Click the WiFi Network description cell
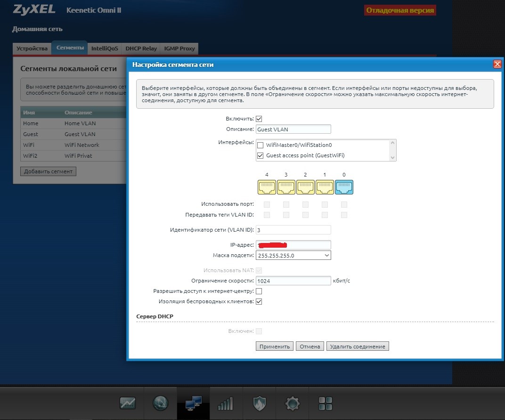The width and height of the screenshot is (505, 420). [82, 145]
